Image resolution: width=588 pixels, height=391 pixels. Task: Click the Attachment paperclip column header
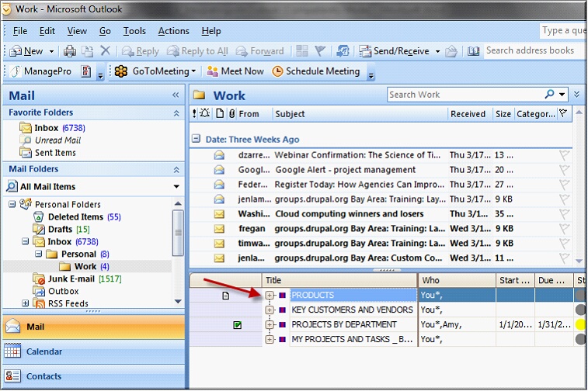tap(231, 113)
